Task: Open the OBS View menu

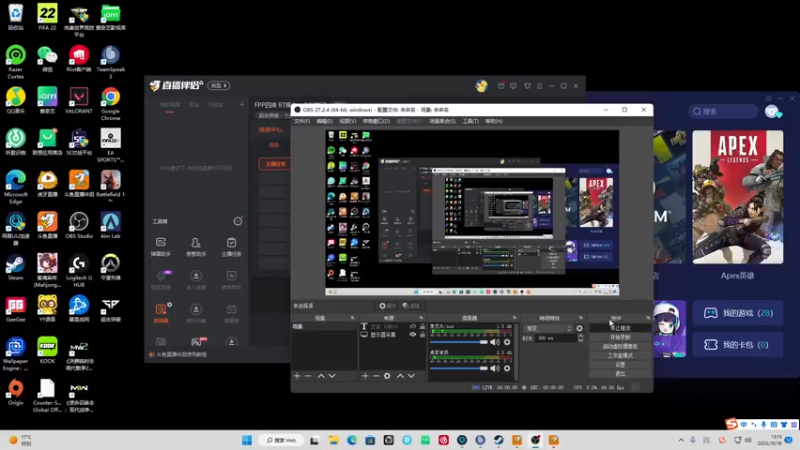Action: pos(347,121)
